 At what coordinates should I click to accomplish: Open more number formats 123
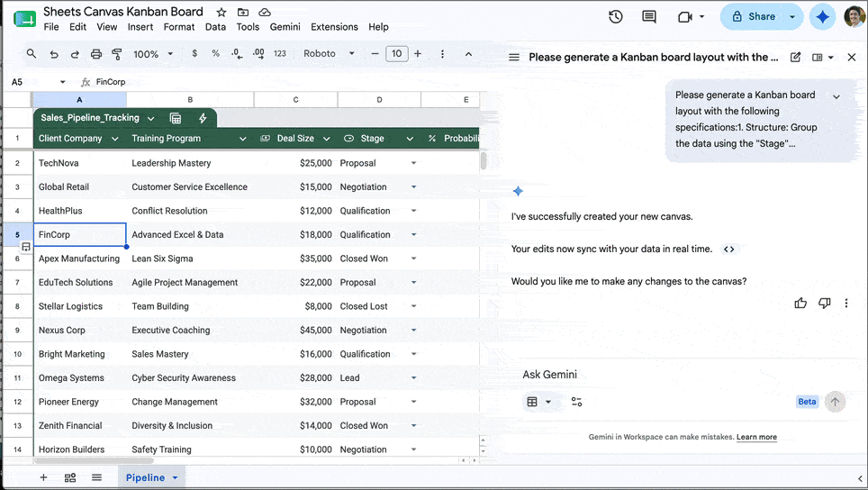tap(279, 54)
